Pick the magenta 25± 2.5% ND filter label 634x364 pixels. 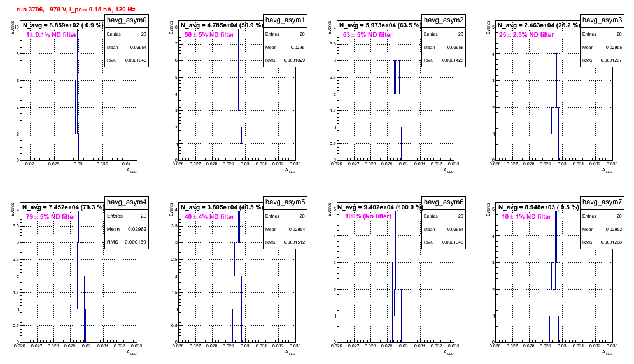[526, 35]
